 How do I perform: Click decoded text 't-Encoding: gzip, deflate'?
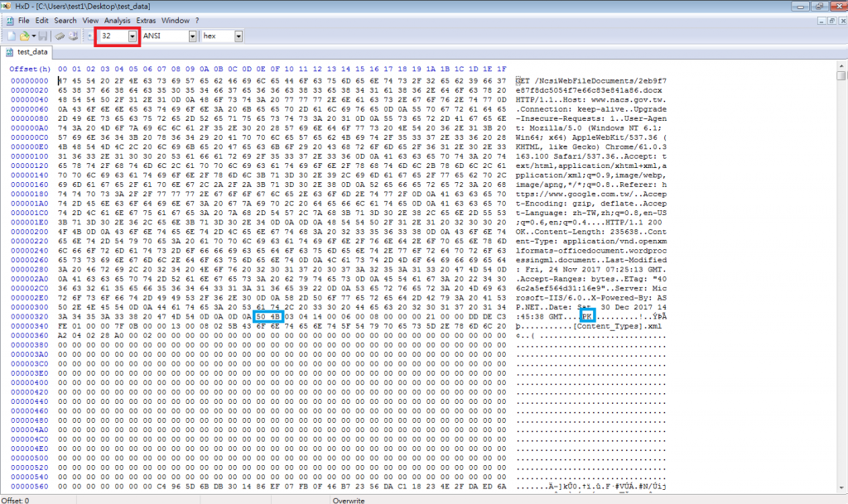click(x=575, y=204)
